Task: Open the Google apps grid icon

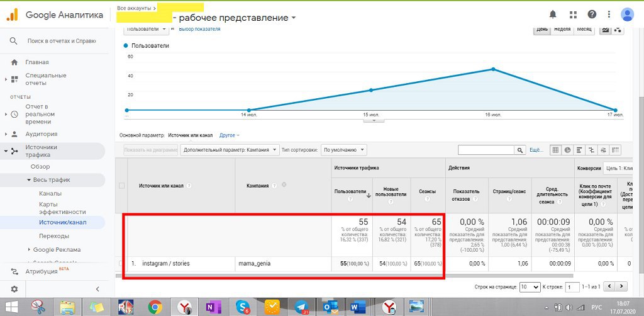Action: pos(573,15)
